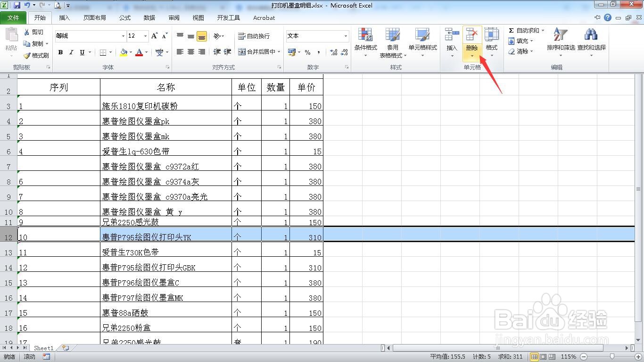Click the yellow fill color bucket
This screenshot has height=362, width=644.
(124, 52)
